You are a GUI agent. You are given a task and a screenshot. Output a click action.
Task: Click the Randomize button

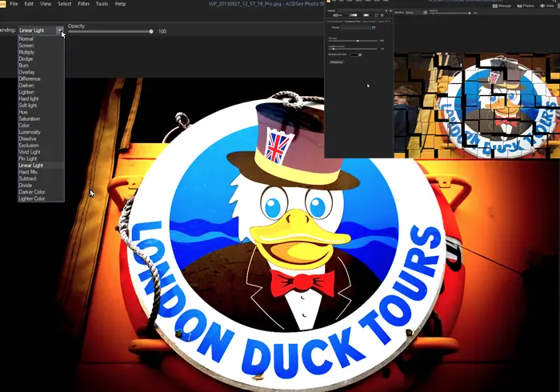point(337,62)
